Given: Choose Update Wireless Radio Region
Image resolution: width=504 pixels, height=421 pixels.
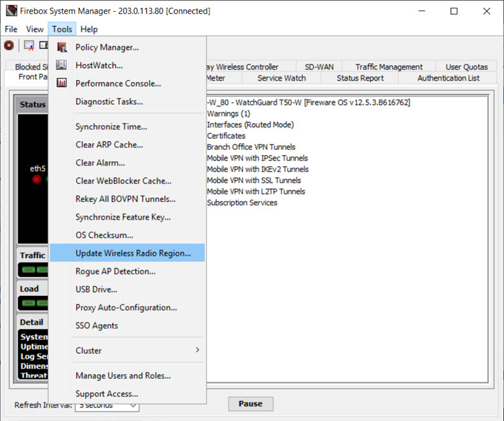Looking at the screenshot, I should tap(133, 253).
